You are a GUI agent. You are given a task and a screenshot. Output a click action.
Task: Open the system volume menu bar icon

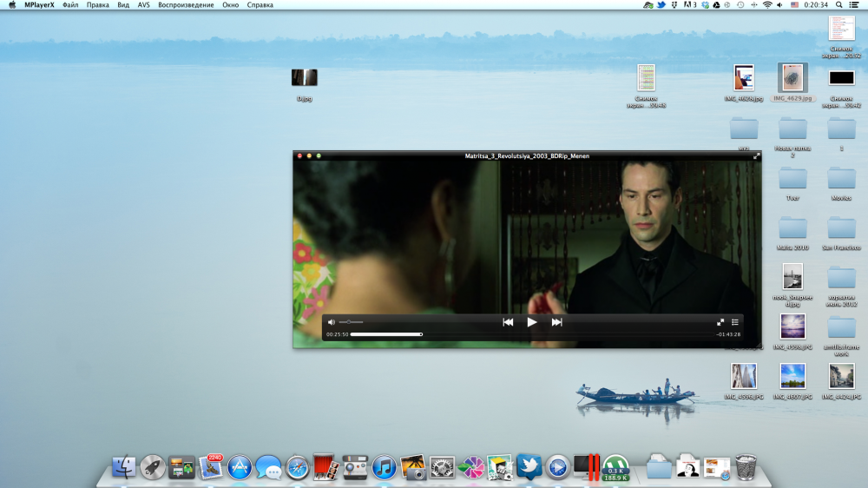pyautogui.click(x=779, y=5)
